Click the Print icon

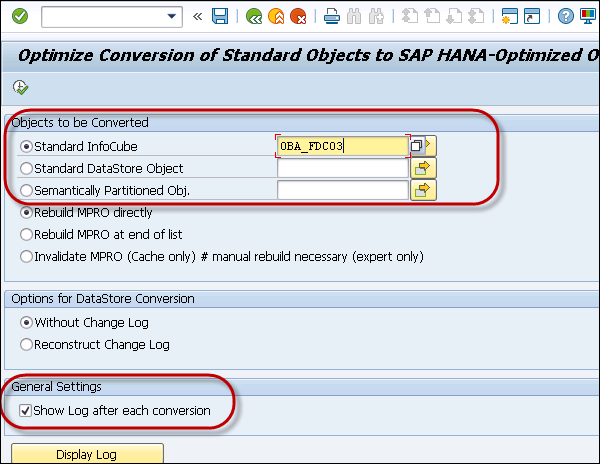[x=332, y=17]
